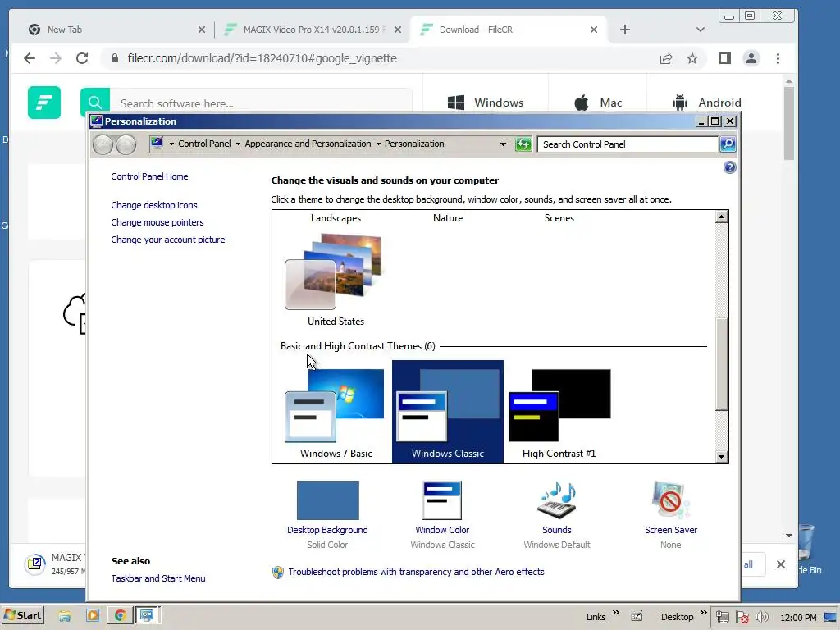Click FileCR green search icon
The width and height of the screenshot is (840, 630).
pyautogui.click(x=95, y=102)
